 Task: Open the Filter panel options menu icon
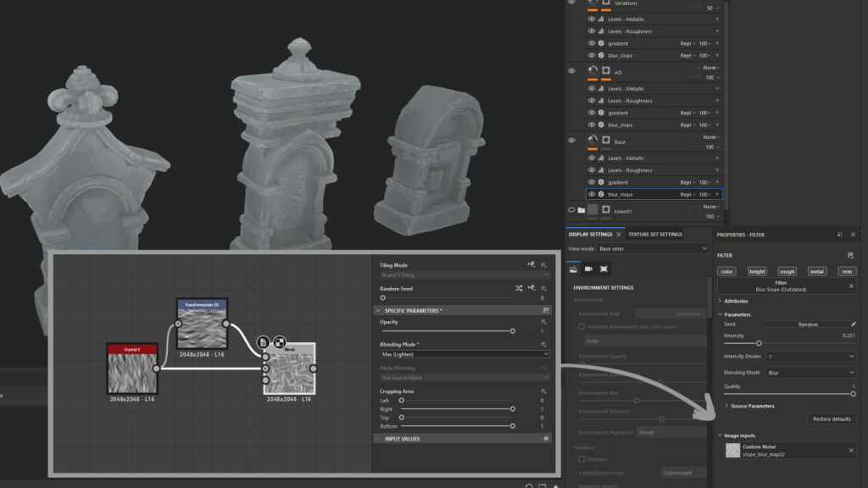click(850, 255)
